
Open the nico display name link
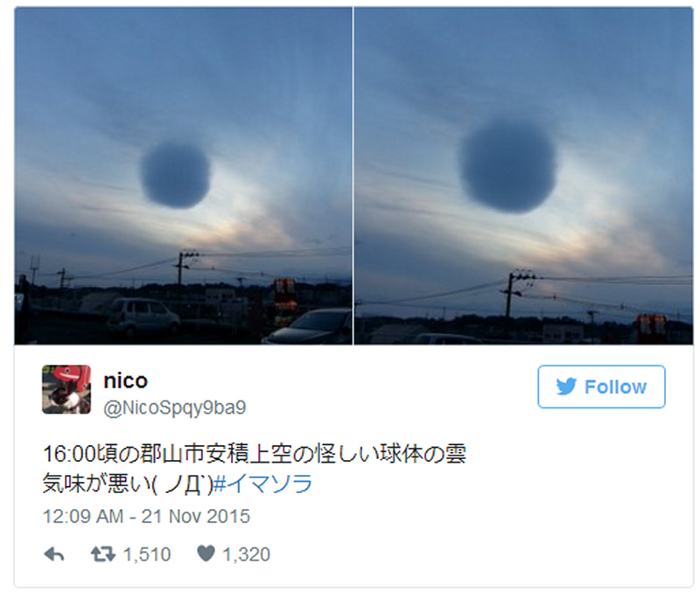pos(125,380)
